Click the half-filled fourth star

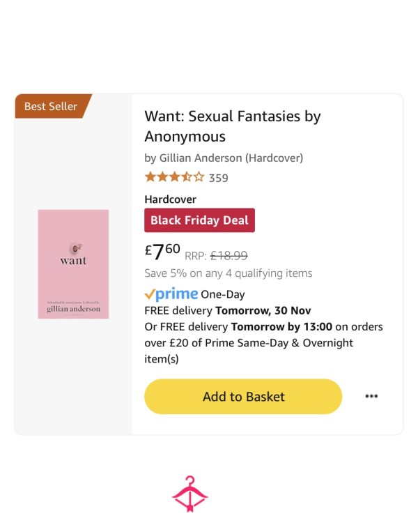pyautogui.click(x=187, y=177)
